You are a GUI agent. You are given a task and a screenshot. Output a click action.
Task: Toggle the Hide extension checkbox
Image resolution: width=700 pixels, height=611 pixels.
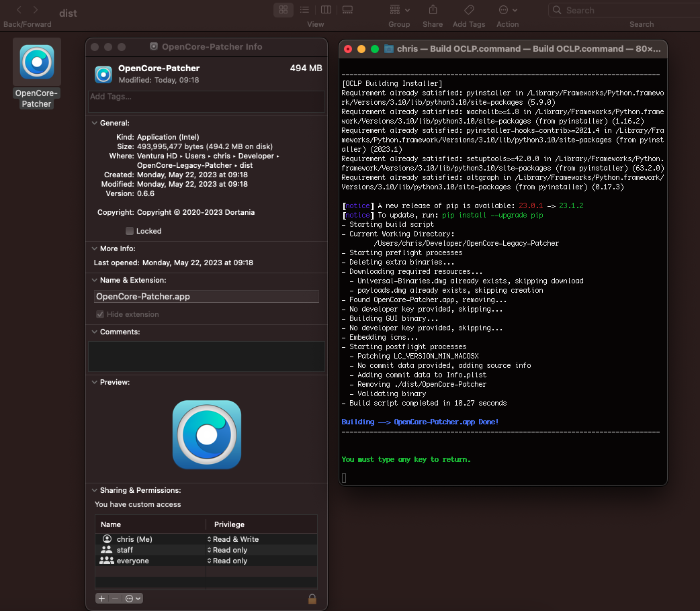point(100,314)
